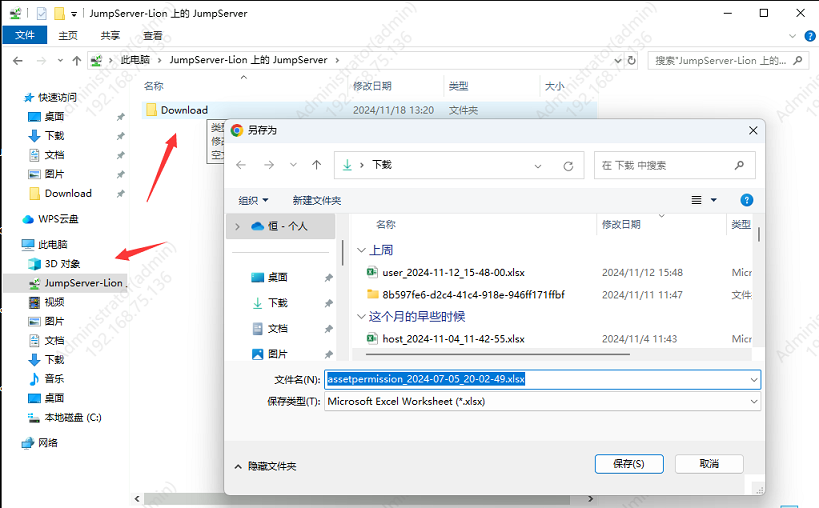Open the 文件 menu in File Explorer
This screenshot has width=819, height=508.
click(x=25, y=35)
